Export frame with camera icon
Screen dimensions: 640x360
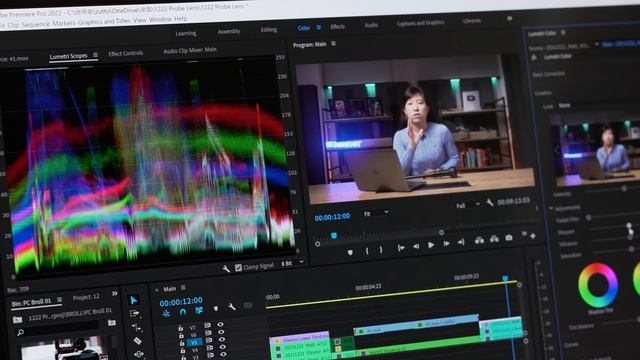point(509,238)
